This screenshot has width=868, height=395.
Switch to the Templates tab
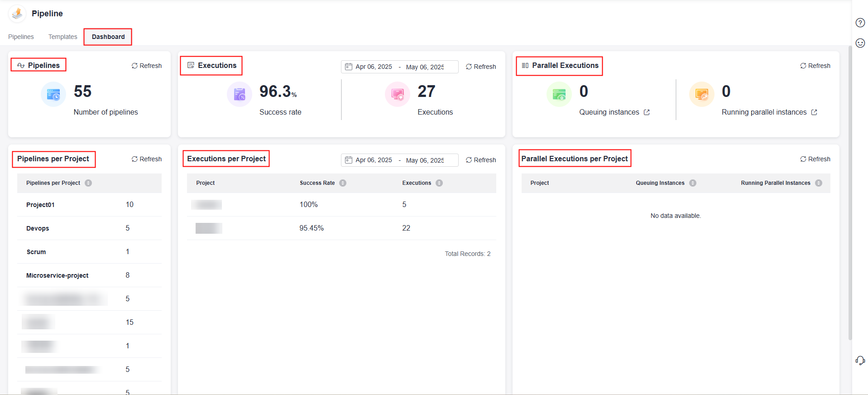[x=62, y=37]
